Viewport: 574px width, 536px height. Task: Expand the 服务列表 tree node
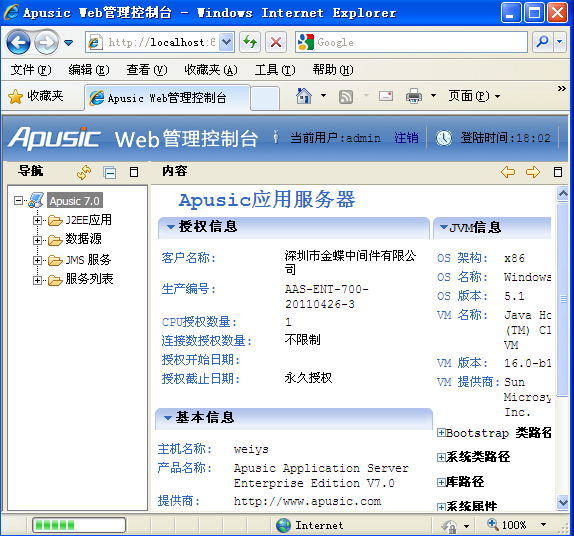coord(37,280)
